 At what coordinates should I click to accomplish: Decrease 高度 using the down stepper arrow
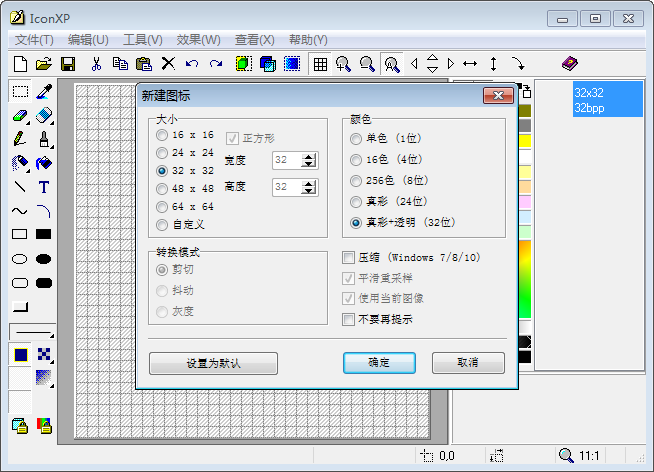tap(309, 191)
